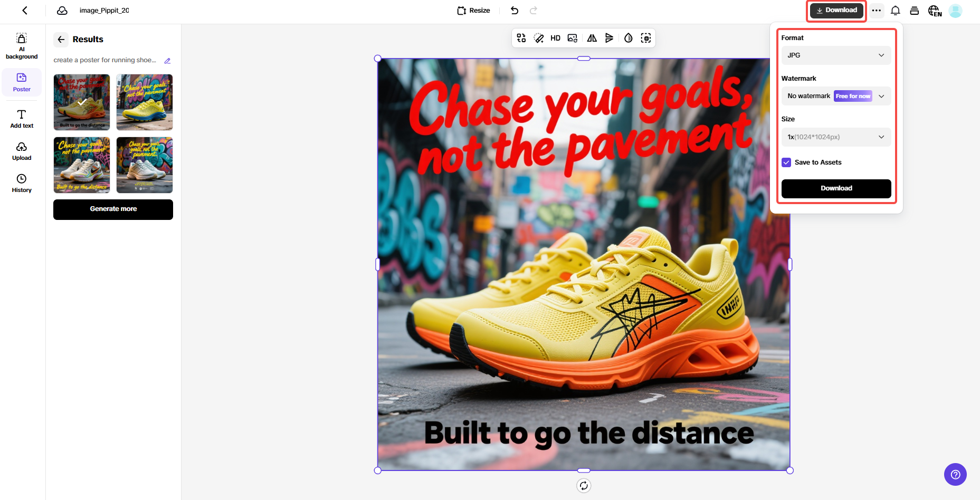Click the stacked cards icon in header

click(915, 11)
